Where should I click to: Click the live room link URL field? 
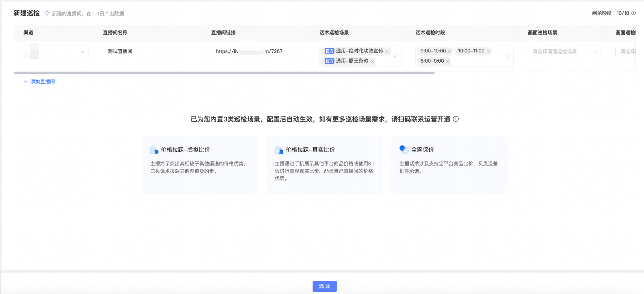pos(249,51)
